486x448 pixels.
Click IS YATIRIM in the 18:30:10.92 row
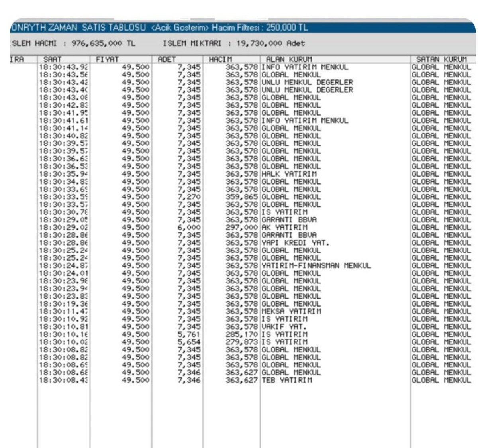pos(284,319)
